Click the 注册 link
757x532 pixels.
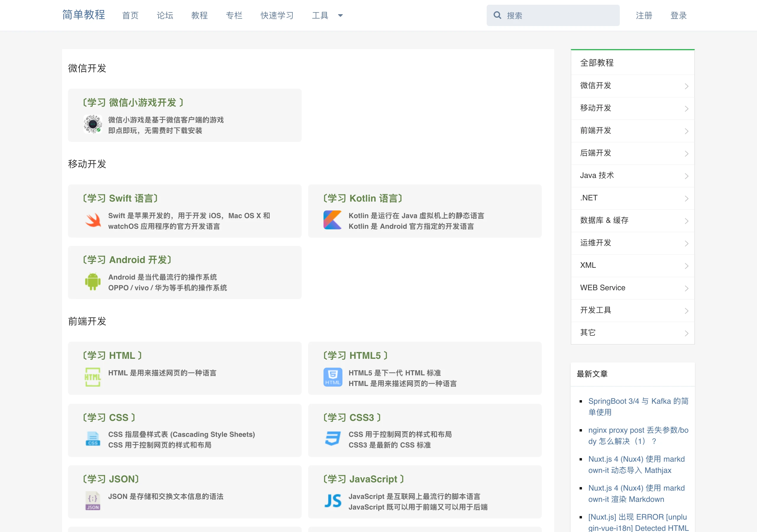644,15
